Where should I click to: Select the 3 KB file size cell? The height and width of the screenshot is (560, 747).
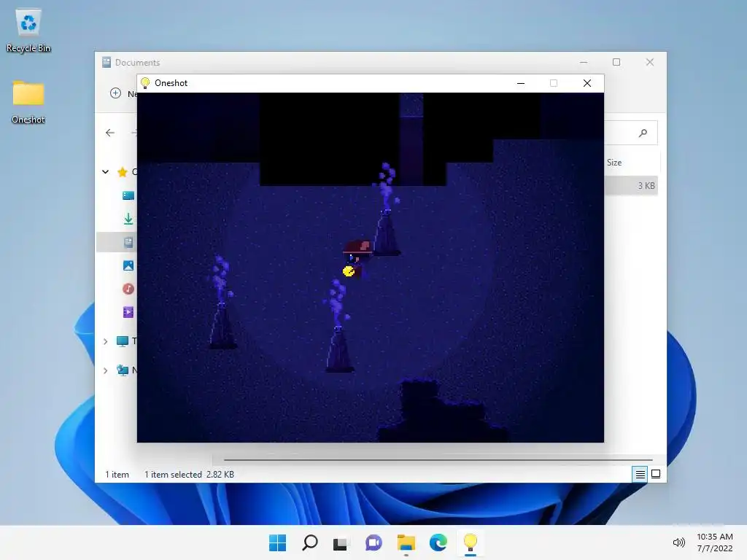click(x=646, y=186)
